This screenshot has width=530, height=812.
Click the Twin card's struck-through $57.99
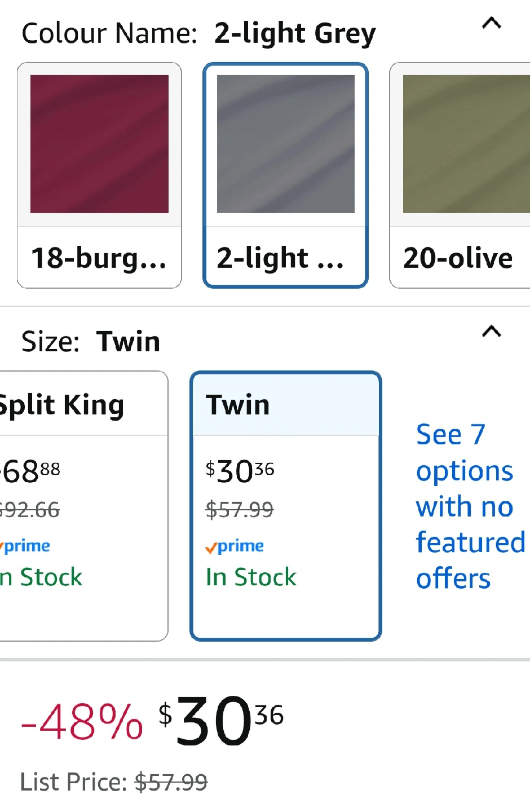tap(240, 510)
